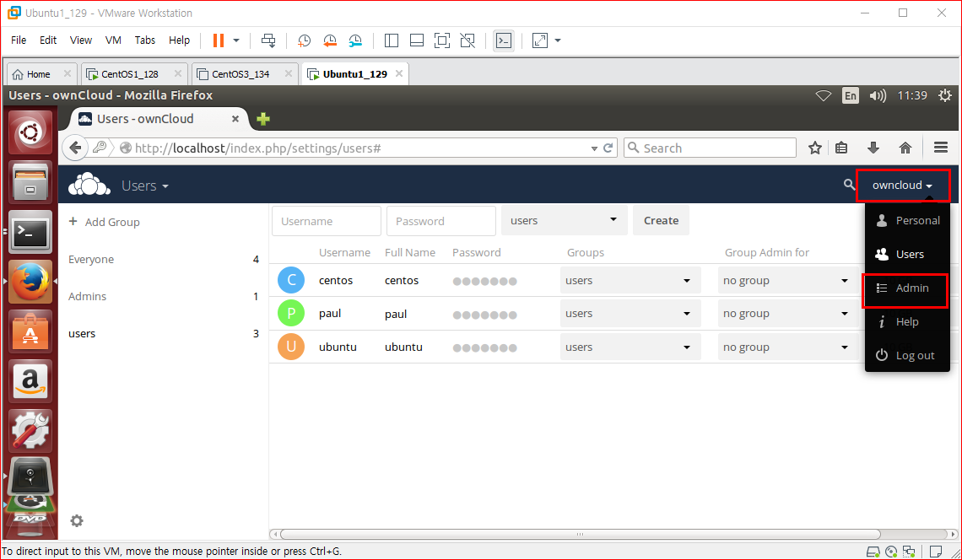Click the Firefox icon in the launcher

click(30, 282)
